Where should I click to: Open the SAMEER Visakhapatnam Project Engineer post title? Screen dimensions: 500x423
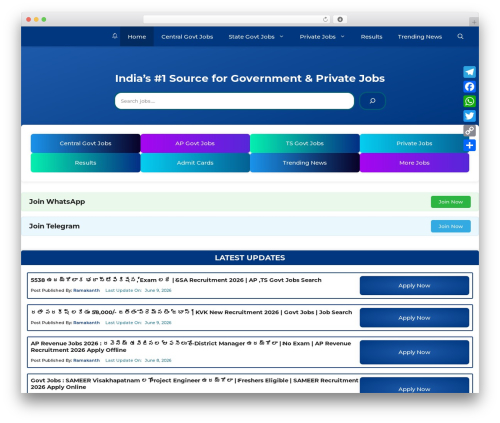194,383
